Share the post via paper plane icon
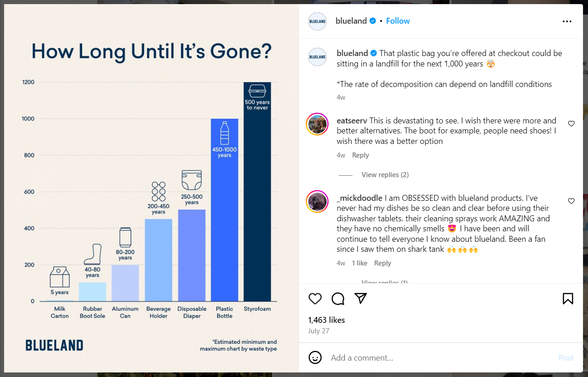588x377 pixels. coord(361,298)
